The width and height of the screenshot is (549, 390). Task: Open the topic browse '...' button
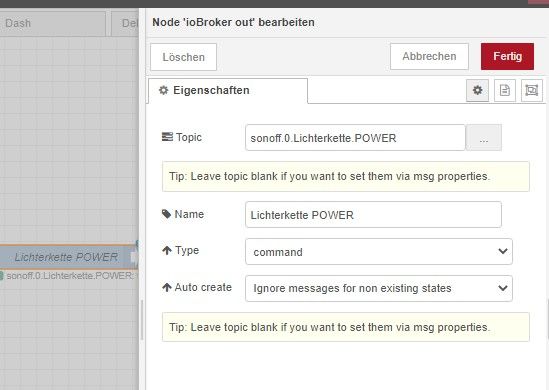[x=484, y=138]
